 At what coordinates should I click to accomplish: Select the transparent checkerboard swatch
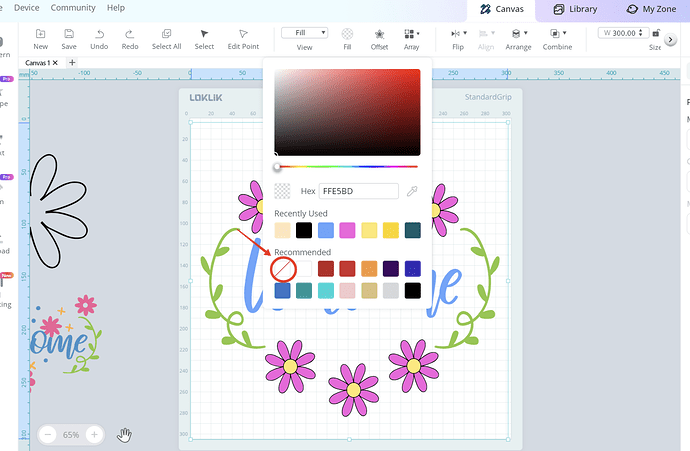click(x=282, y=191)
